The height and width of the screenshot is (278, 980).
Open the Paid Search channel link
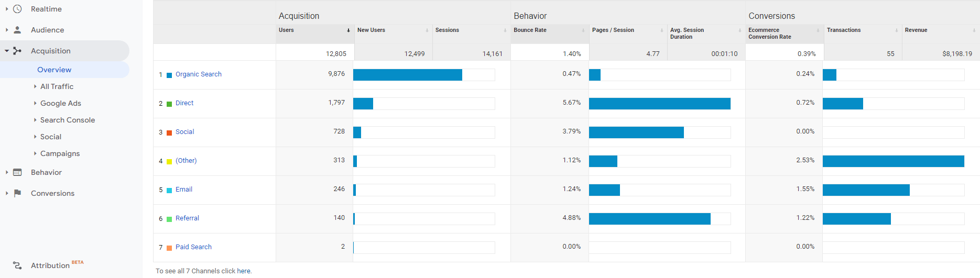[x=193, y=247]
